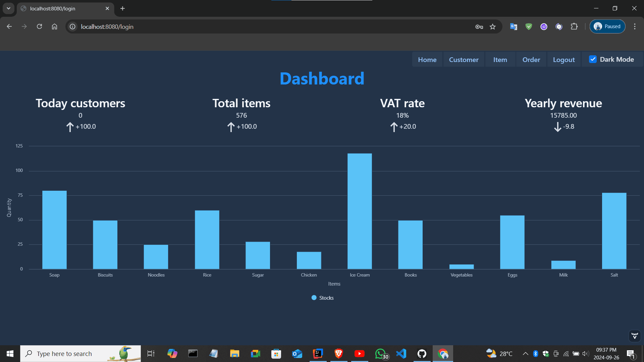Open the saved passwords key icon
Screen dimensions: 644x362
(x=479, y=26)
